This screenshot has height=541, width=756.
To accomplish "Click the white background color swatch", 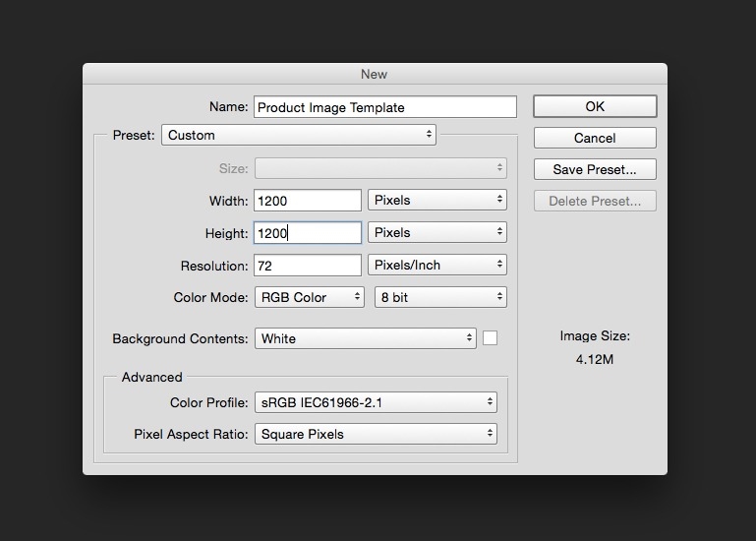I will pos(490,338).
